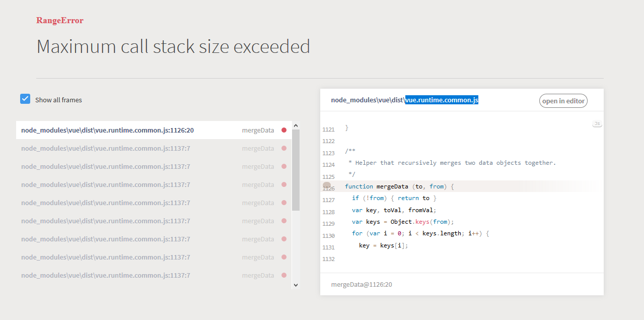
Task: Click the frames list scrollbar thumb
Action: tap(296, 170)
